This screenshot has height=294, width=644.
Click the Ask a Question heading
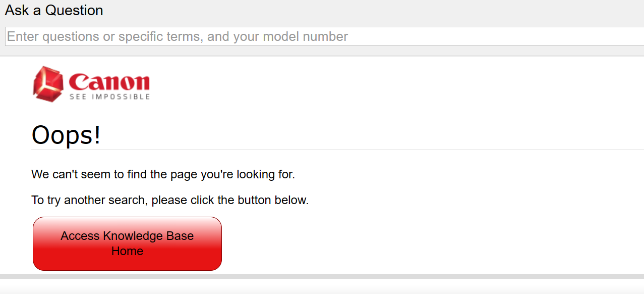(54, 10)
